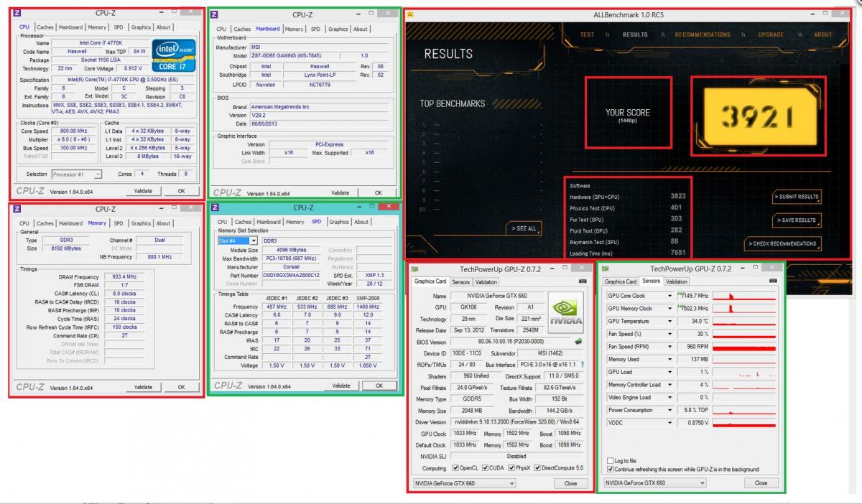
Task: Open the Processor #1 selection dropdown
Action: [x=76, y=174]
